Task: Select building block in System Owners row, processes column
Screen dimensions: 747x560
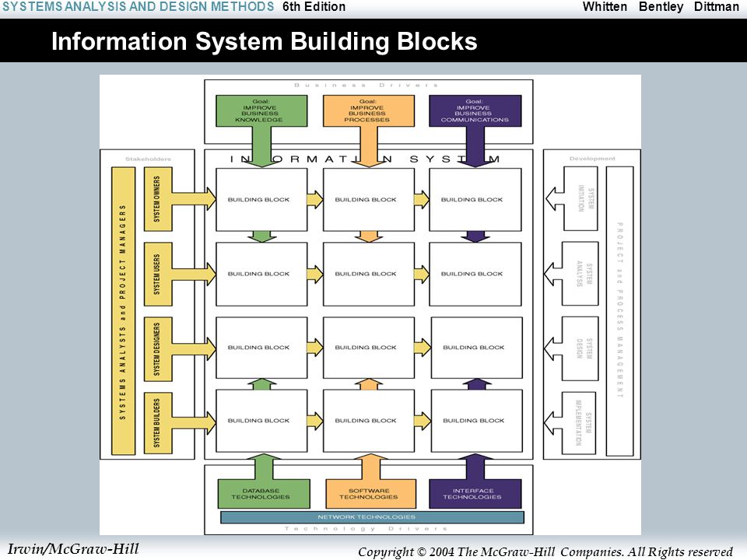Action: 369,200
